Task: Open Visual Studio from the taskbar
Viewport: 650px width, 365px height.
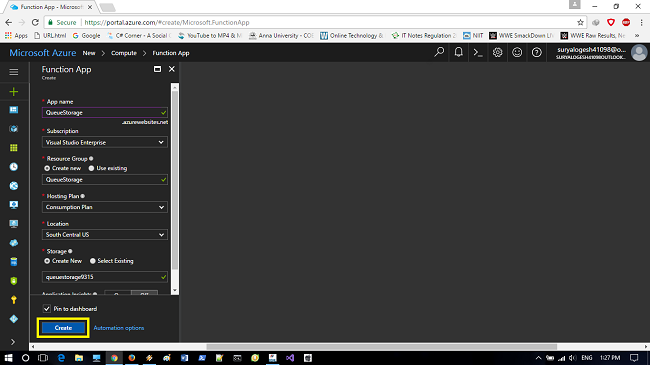Action: 290,358
